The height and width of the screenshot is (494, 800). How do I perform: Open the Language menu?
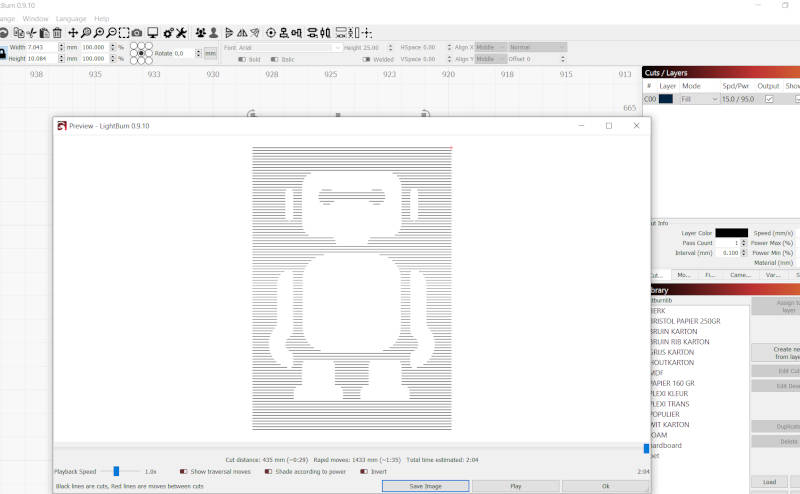tap(71, 18)
